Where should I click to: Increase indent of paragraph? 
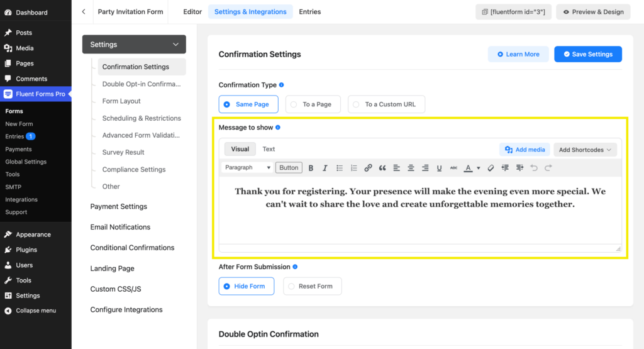(x=519, y=168)
